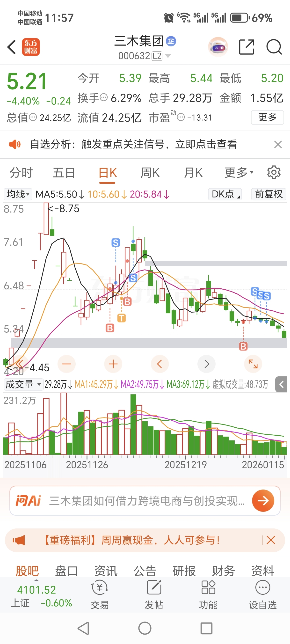Collapse the indicator panel with gray arrow
290x644 pixels.
[281, 384]
